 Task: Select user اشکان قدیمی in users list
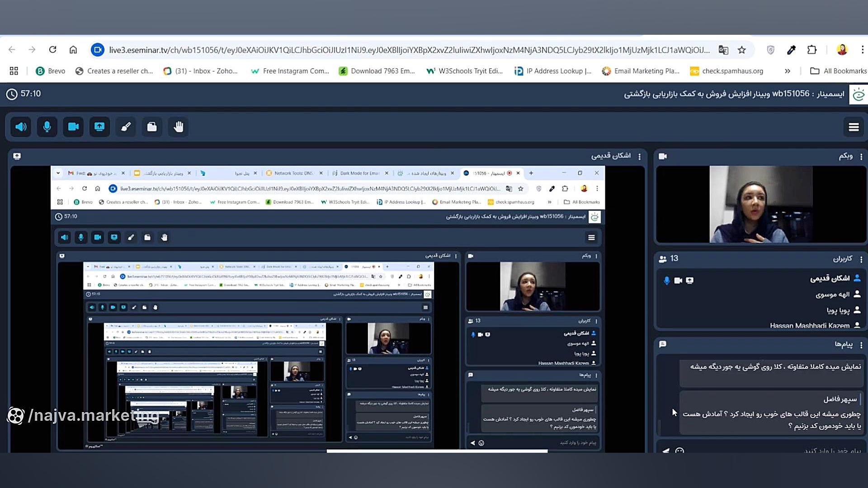[830, 278]
